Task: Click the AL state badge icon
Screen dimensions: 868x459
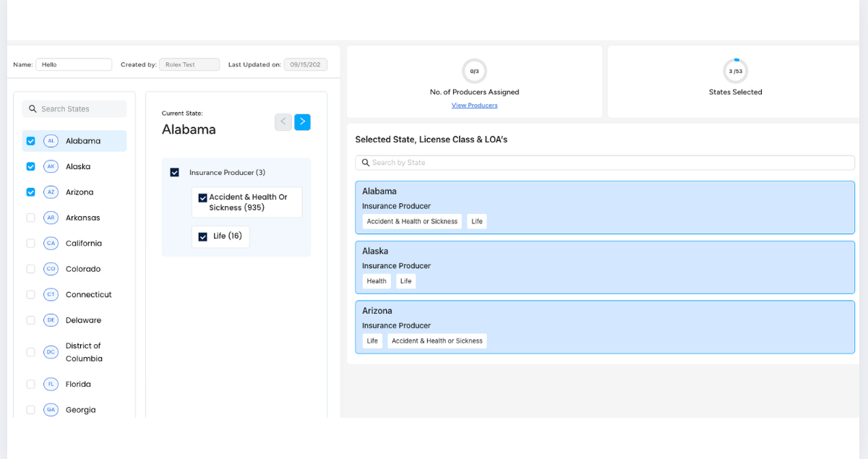Action: pos(51,141)
